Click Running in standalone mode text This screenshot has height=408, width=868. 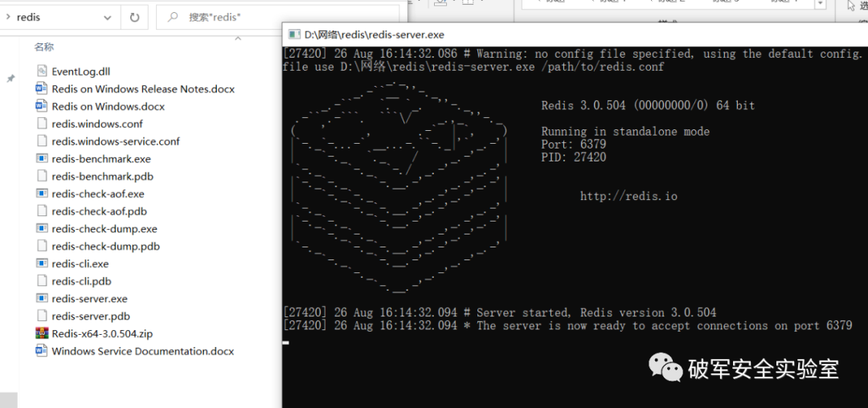[x=625, y=132]
